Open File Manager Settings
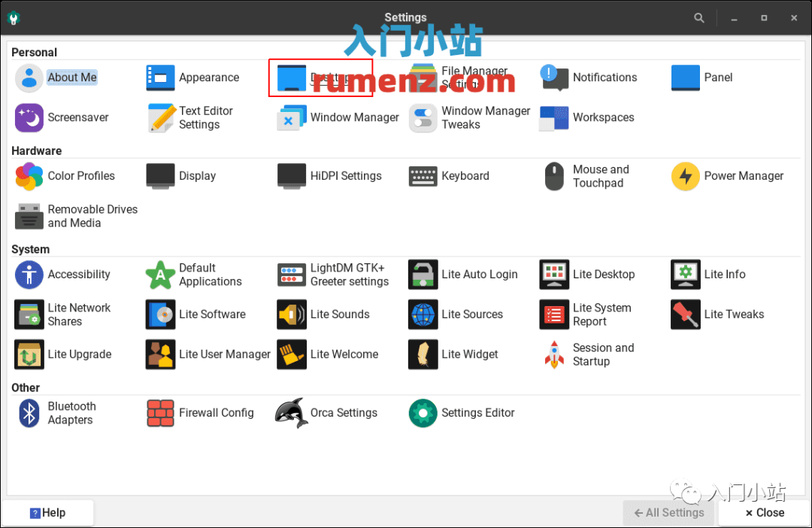The width and height of the screenshot is (812, 528). (x=459, y=77)
